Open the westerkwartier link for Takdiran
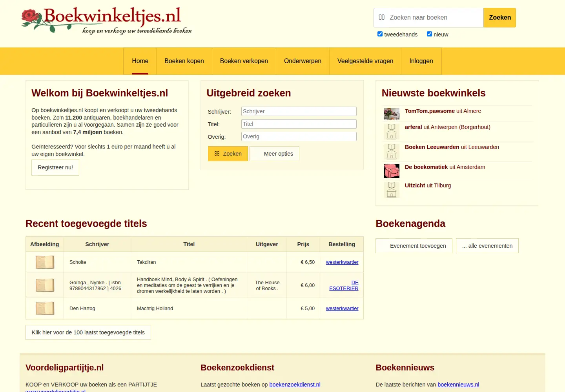Image resolution: width=565 pixels, height=392 pixels. point(342,262)
